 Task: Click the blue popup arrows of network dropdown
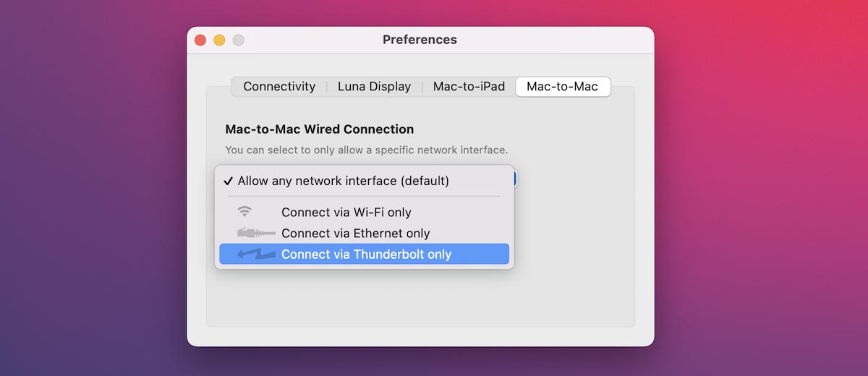pos(515,179)
